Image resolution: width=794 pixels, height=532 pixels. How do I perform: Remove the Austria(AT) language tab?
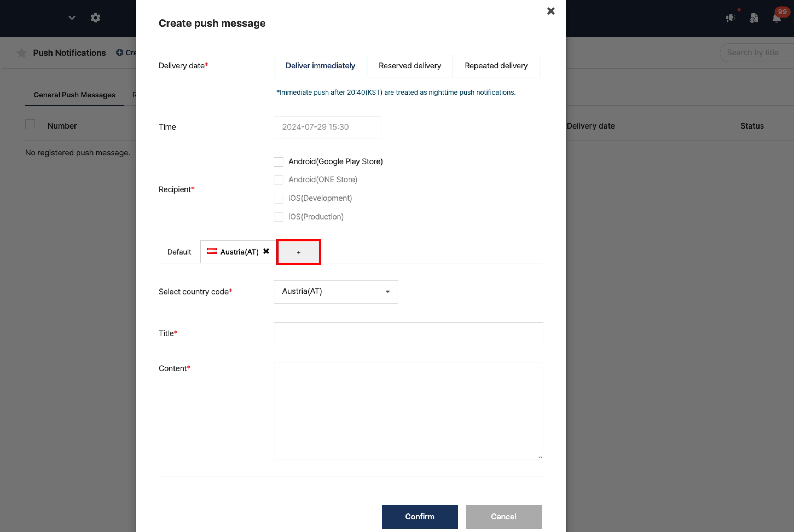coord(266,251)
